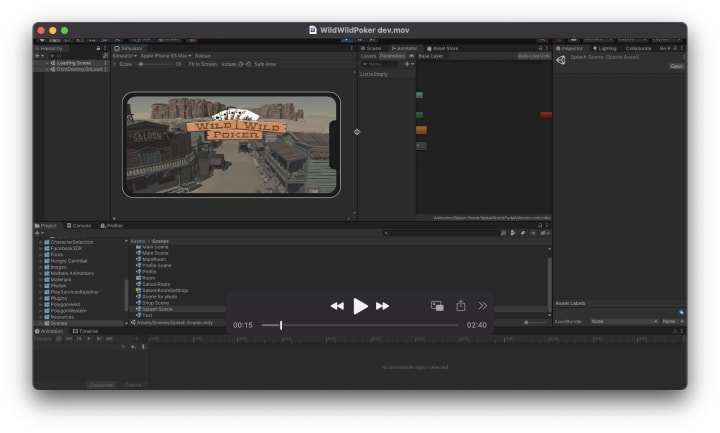Open the Apple iPhone XS Max device dropdown
720x433 pixels.
(x=166, y=56)
